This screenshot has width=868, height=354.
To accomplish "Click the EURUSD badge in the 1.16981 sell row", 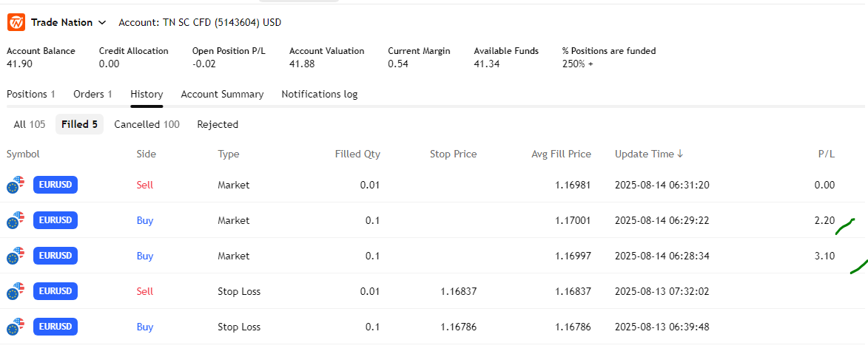I will tap(55, 185).
